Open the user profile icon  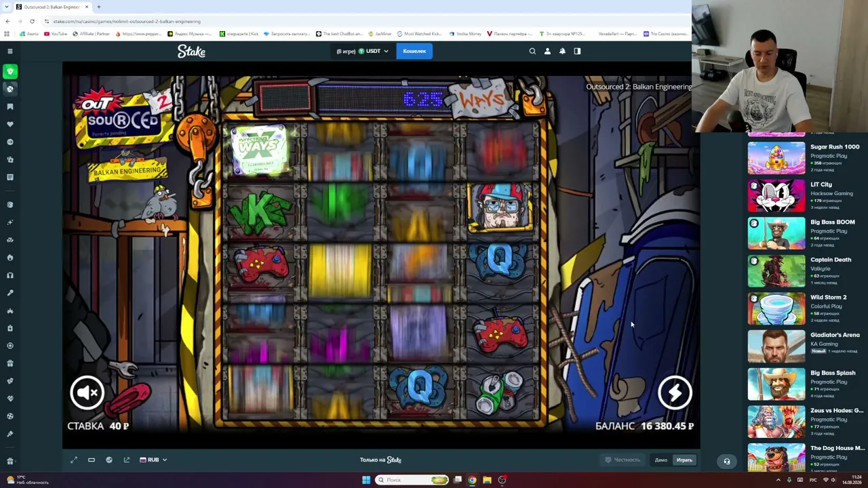[547, 51]
